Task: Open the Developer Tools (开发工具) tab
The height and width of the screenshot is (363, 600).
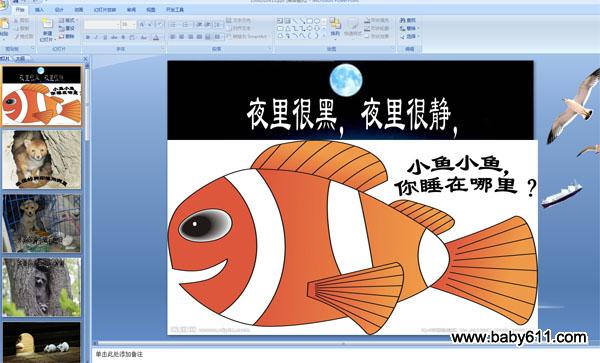Action: click(x=175, y=10)
